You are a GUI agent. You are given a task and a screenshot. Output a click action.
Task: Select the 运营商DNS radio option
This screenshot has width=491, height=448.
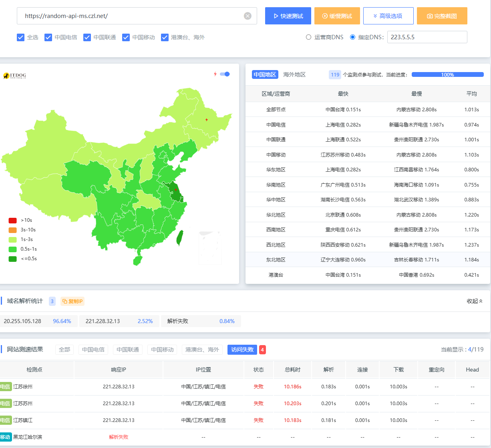[308, 37]
